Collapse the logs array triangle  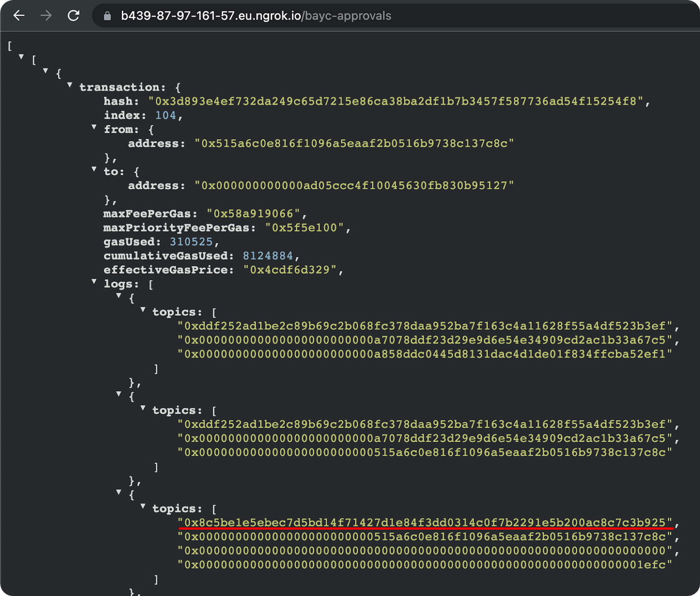[94, 281]
